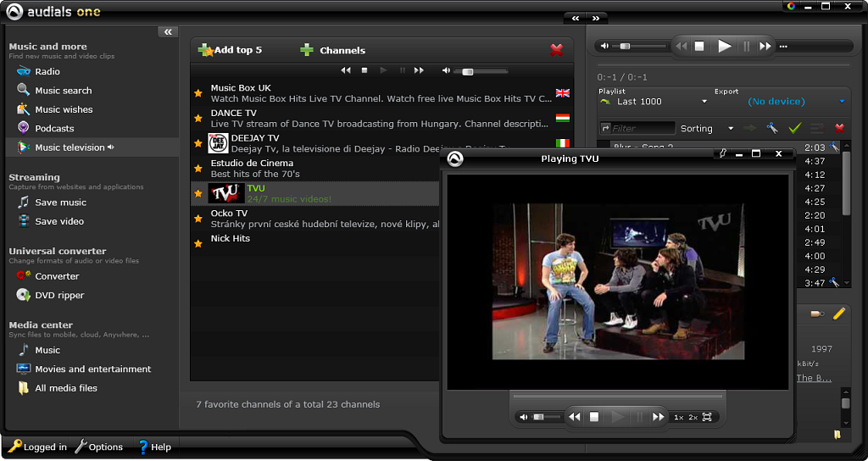
Task: Open All media files section
Action: pos(57,388)
